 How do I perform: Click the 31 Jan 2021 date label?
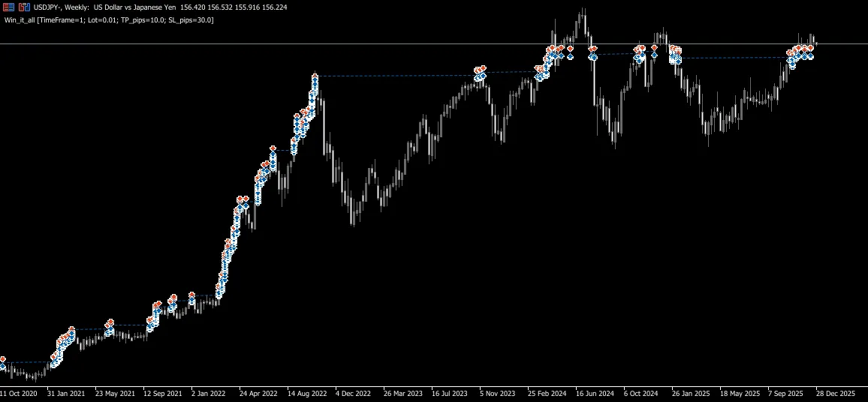click(66, 394)
